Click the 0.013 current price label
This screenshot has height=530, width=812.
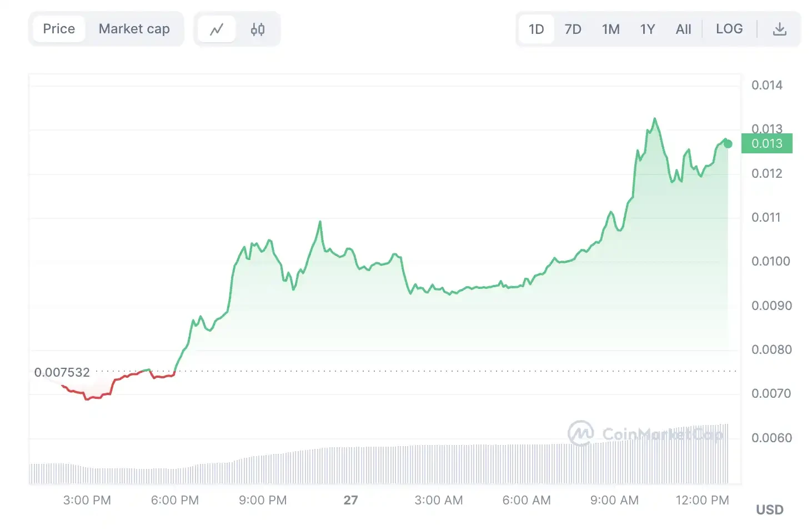pos(766,143)
